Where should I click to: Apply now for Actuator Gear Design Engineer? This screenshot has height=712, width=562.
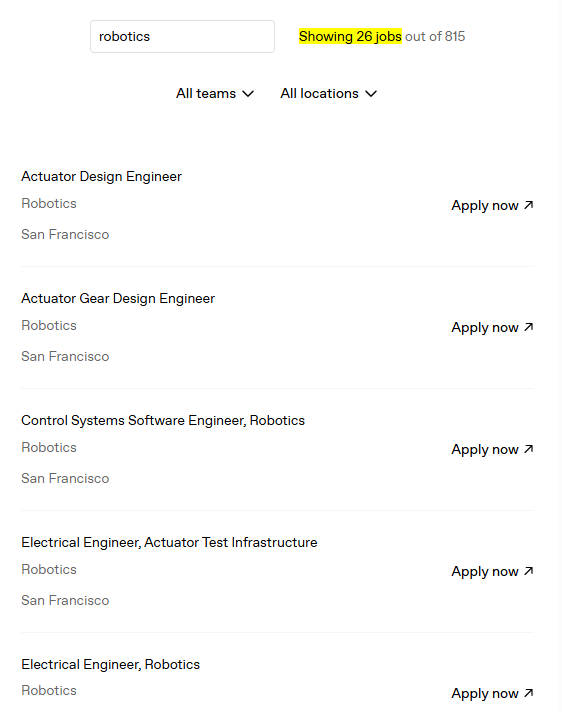point(492,327)
